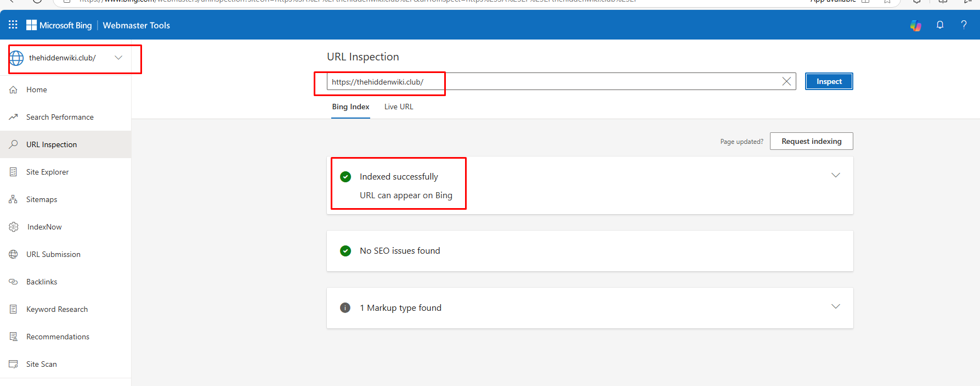Click the Site Scan icon
The image size is (980, 386).
[x=13, y=364]
